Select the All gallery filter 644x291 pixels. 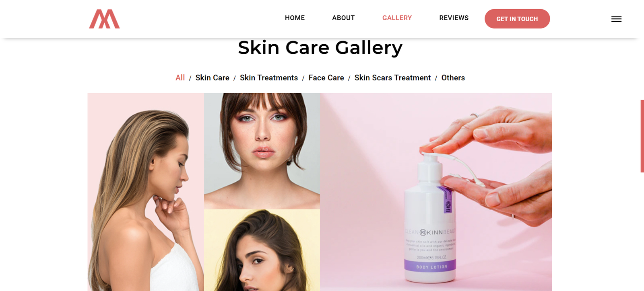(180, 78)
